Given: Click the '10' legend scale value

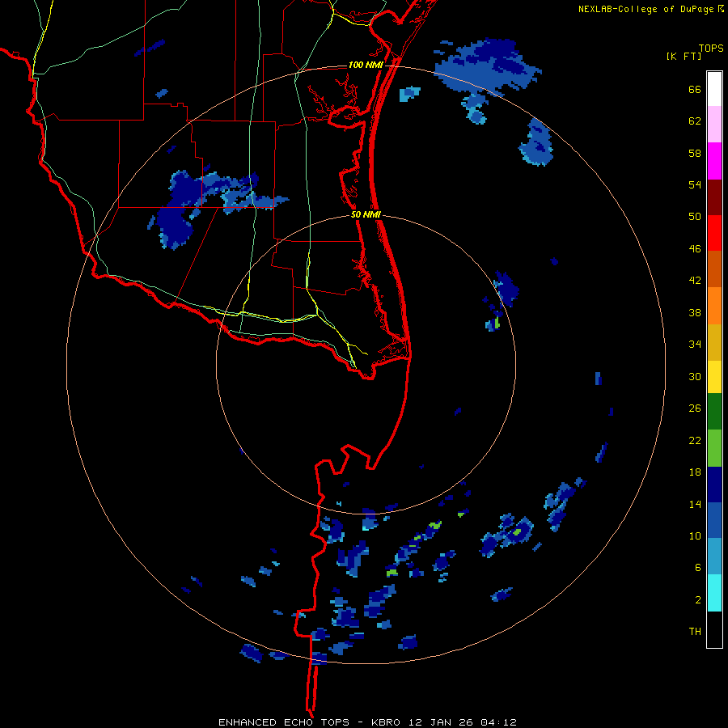Looking at the screenshot, I should pyautogui.click(x=695, y=535).
